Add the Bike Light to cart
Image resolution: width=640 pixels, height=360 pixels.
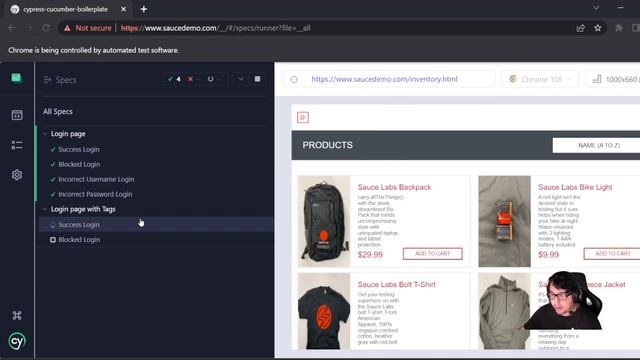click(x=612, y=253)
